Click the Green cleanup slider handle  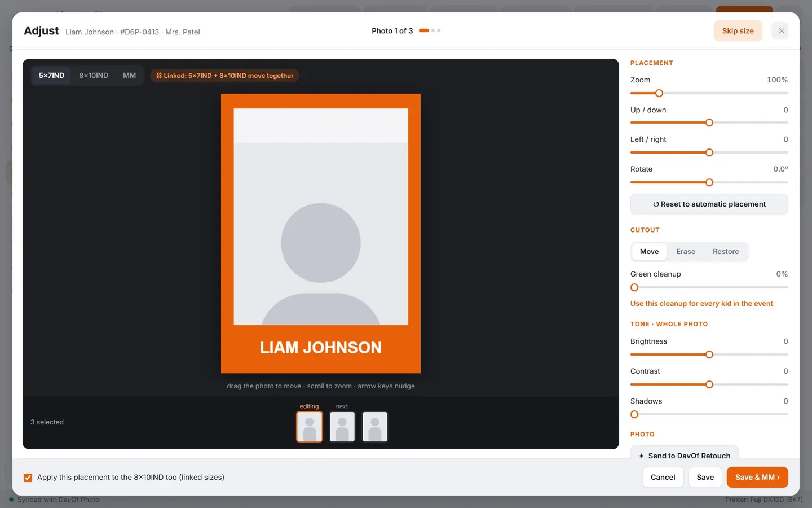click(x=634, y=287)
